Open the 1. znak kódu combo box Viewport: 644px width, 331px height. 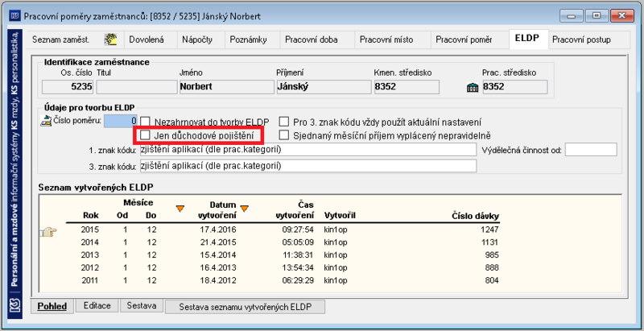308,150
